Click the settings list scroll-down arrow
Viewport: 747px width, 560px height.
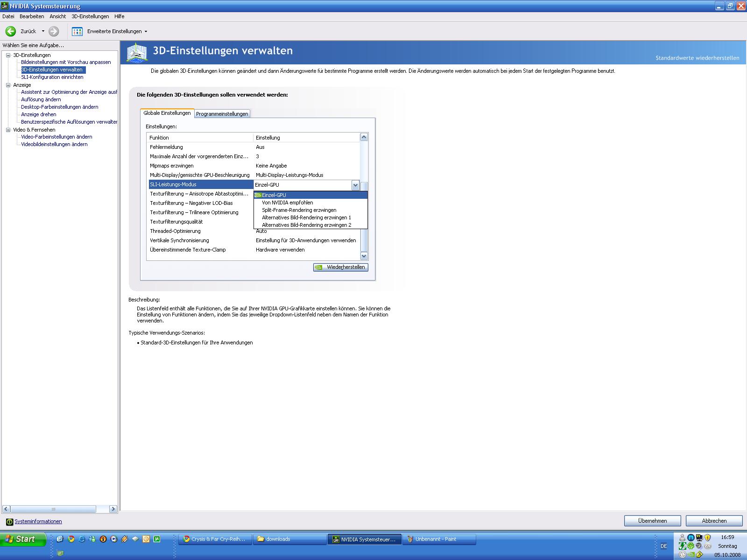point(364,256)
